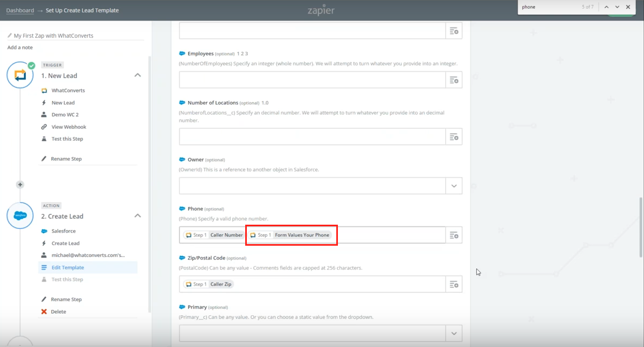Select michael@whatconverts.com account item

[x=88, y=255]
